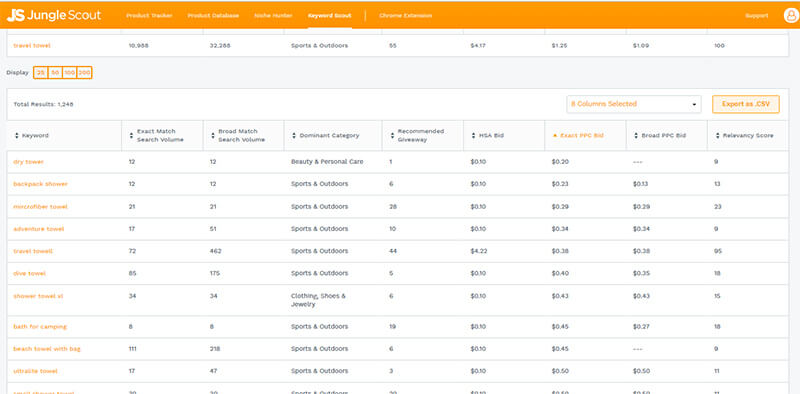
Task: Open the Chrome Extension tab
Action: coord(406,15)
